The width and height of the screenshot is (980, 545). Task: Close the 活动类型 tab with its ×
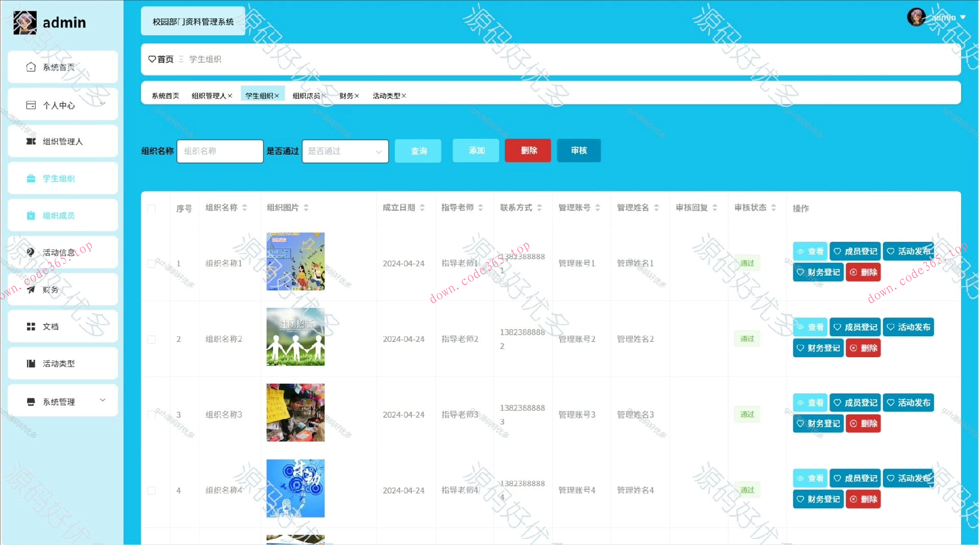pos(405,95)
